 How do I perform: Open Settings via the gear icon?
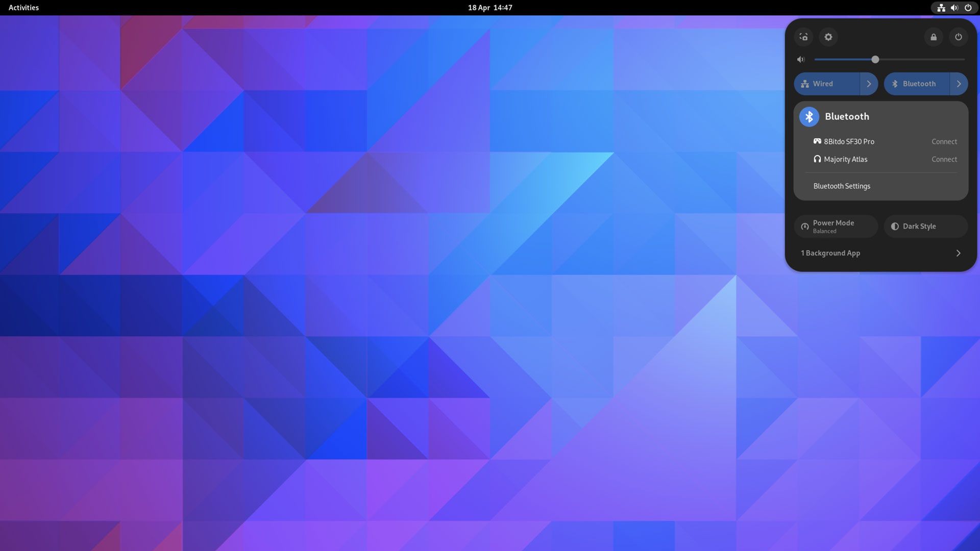[x=828, y=37]
